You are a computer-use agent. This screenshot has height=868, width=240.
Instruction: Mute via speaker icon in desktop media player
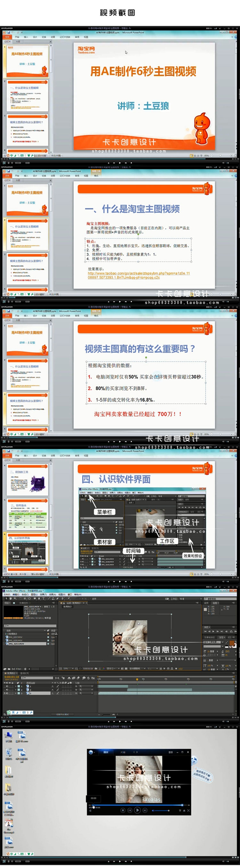(x=153, y=811)
